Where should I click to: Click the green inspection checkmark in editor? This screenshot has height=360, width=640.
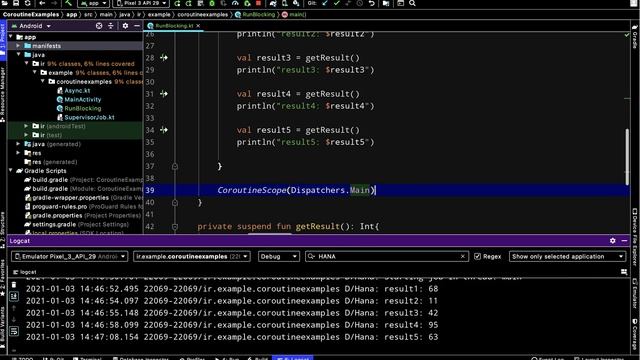(627, 35)
